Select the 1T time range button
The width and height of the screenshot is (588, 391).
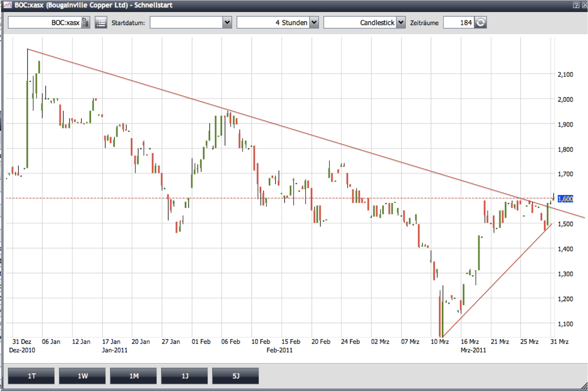(x=31, y=376)
